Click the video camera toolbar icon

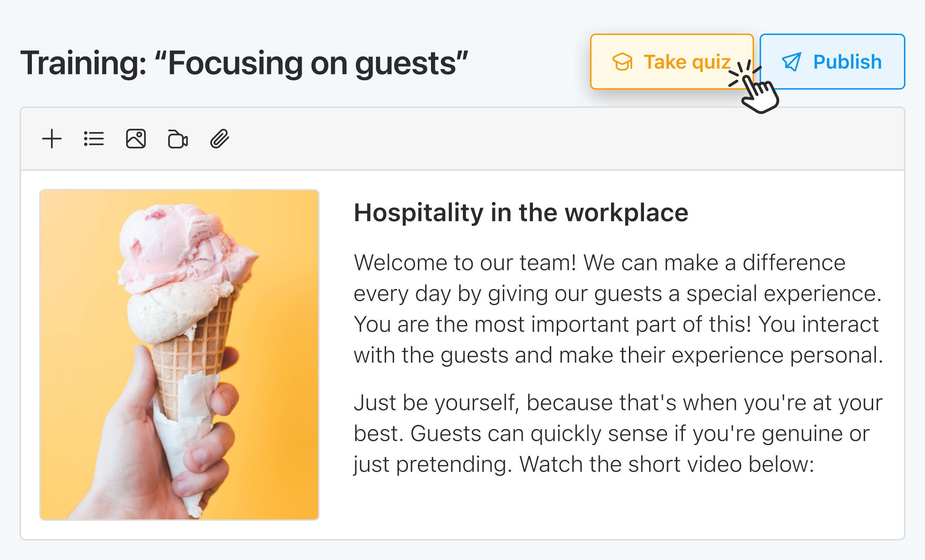click(178, 138)
